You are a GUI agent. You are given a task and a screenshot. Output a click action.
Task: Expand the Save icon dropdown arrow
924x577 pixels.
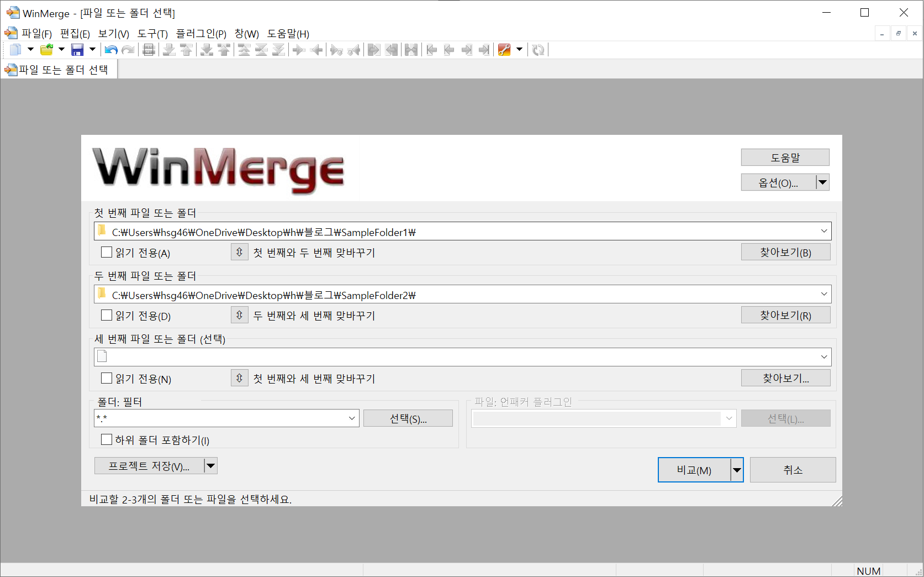coord(92,50)
